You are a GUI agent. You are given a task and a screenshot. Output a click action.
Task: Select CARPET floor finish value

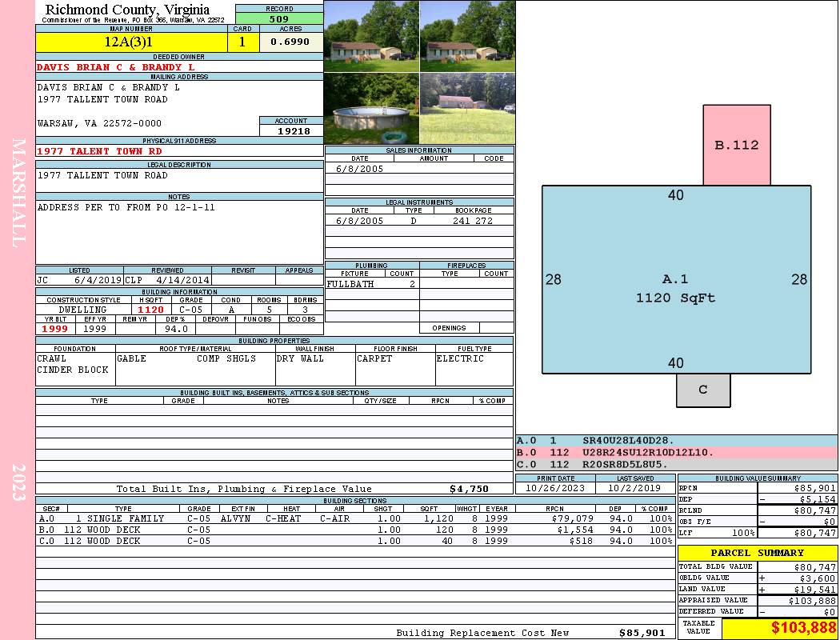point(374,358)
